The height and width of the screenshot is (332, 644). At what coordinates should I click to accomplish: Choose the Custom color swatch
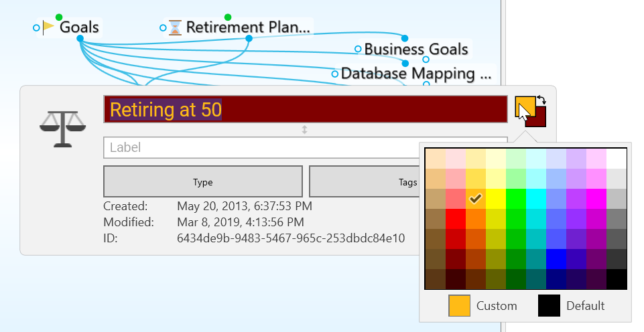click(459, 306)
